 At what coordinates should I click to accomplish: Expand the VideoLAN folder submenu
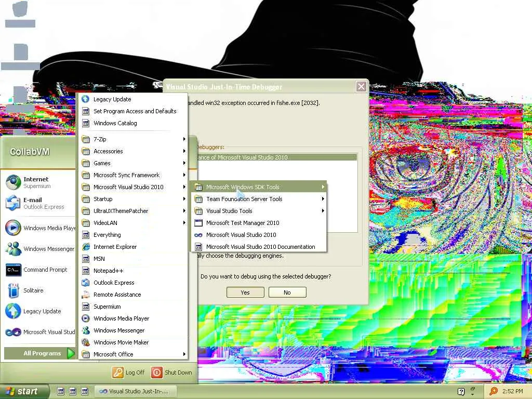[x=133, y=223]
